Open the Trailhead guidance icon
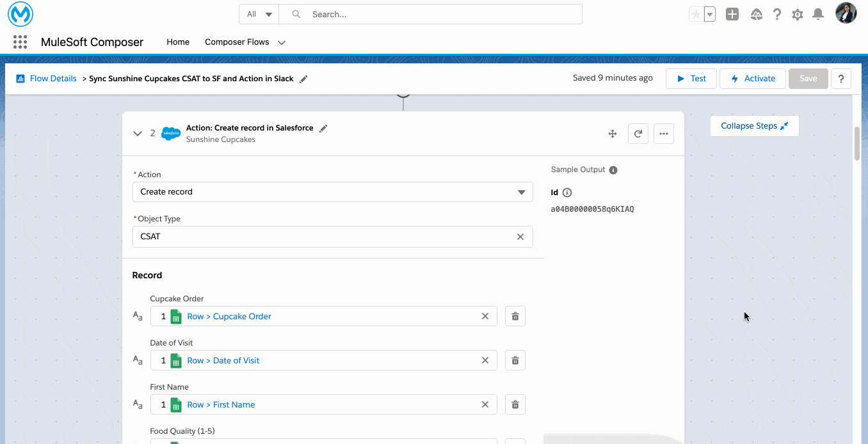868x444 pixels. point(757,14)
